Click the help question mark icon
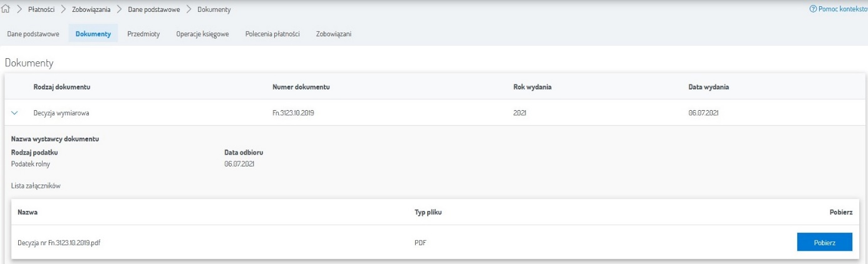 coord(814,10)
